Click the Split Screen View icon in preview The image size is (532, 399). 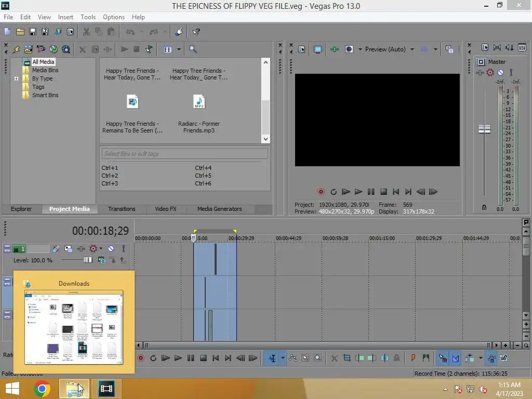coord(349,49)
